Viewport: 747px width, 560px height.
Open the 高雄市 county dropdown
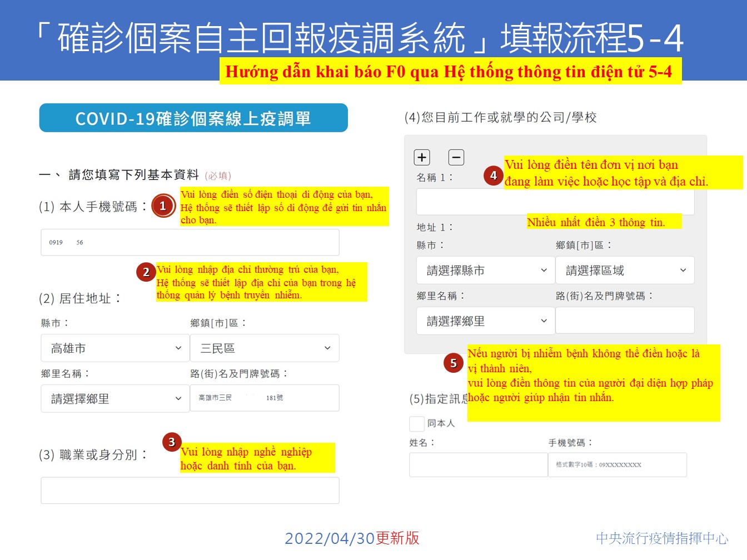pyautogui.click(x=115, y=348)
